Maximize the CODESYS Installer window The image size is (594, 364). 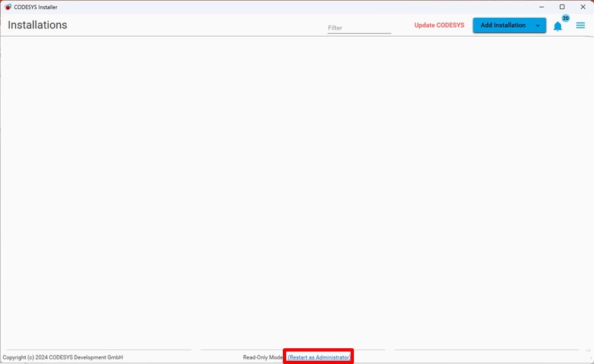click(x=562, y=7)
